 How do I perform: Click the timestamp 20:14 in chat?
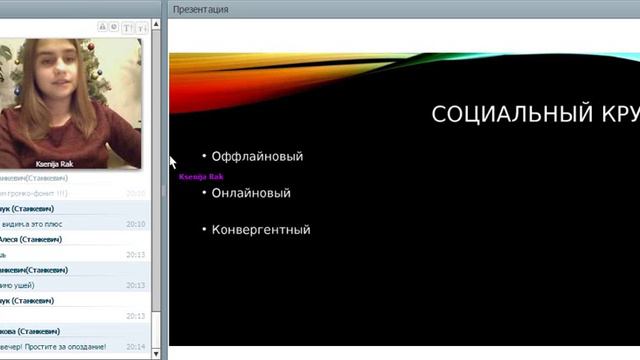136,347
